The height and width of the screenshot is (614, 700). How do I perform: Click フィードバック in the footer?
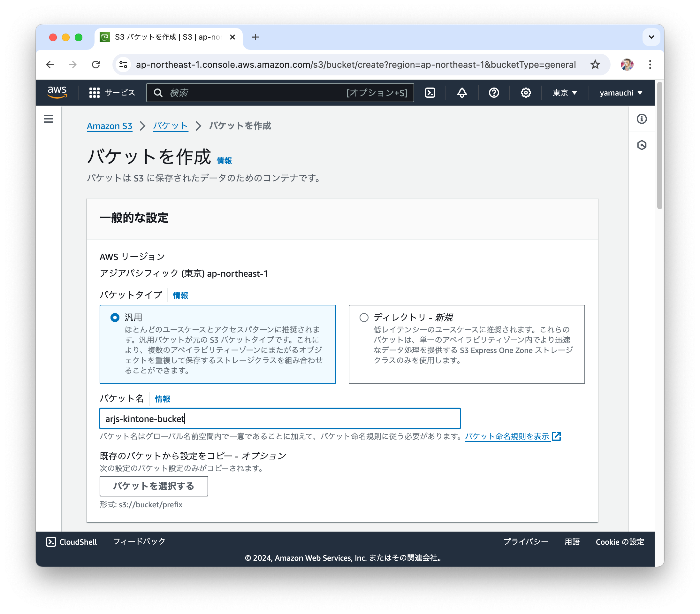click(x=139, y=541)
